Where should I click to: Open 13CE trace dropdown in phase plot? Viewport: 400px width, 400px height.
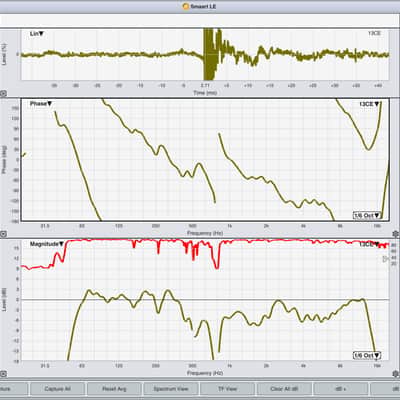click(x=370, y=104)
